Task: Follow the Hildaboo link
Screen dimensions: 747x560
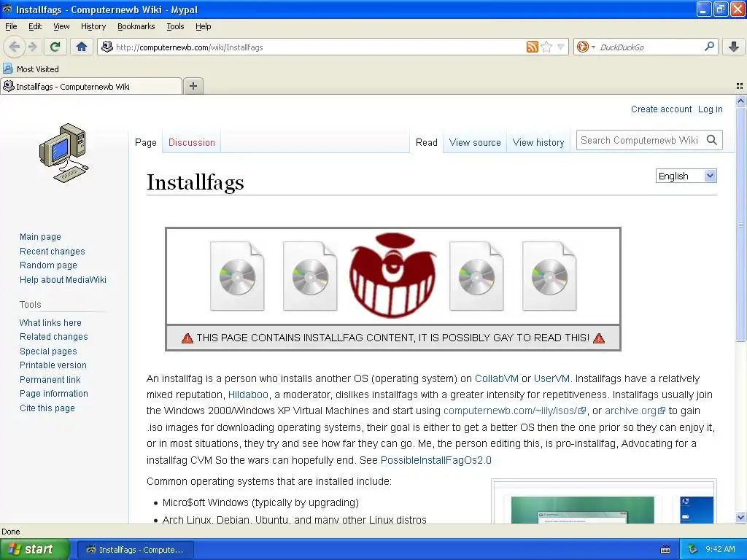Action: tap(248, 394)
